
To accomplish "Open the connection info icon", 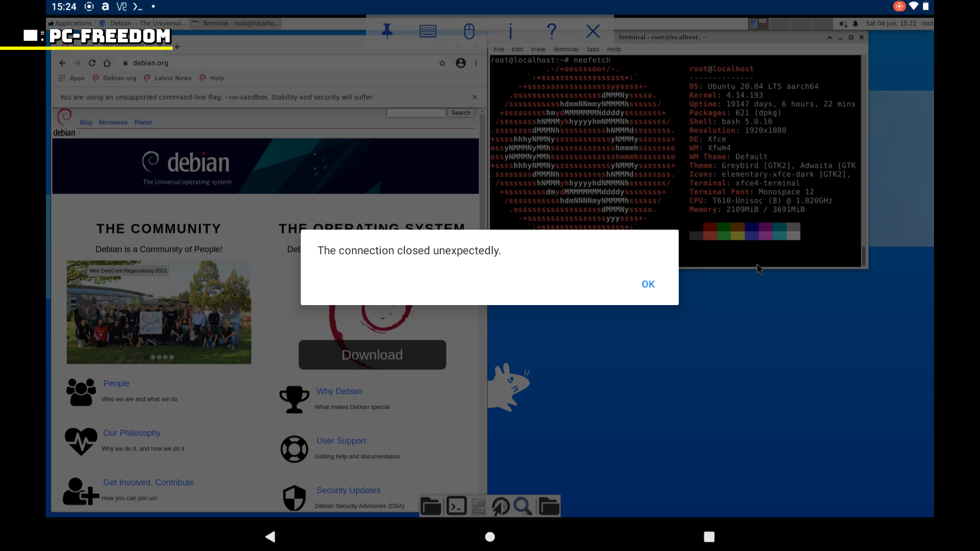I will [x=510, y=31].
